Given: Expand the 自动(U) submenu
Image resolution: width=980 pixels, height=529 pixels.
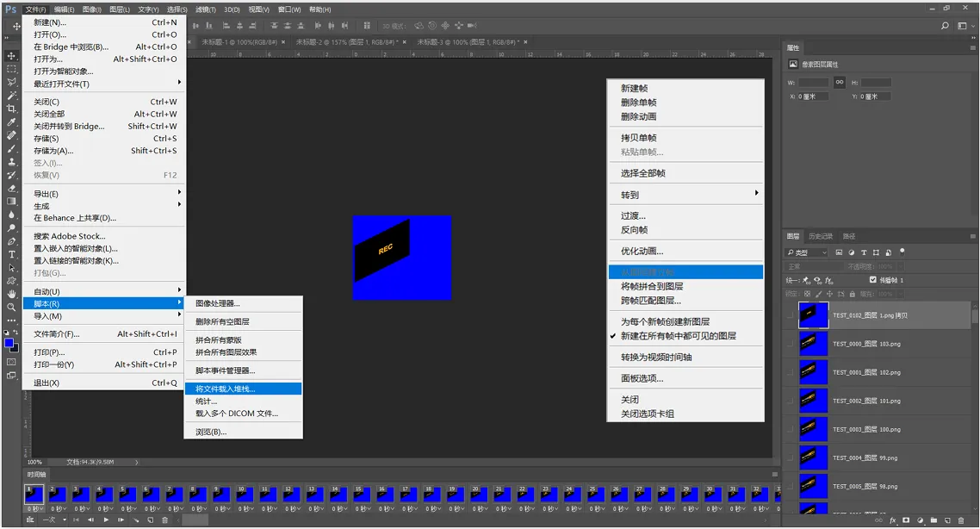Looking at the screenshot, I should [104, 291].
